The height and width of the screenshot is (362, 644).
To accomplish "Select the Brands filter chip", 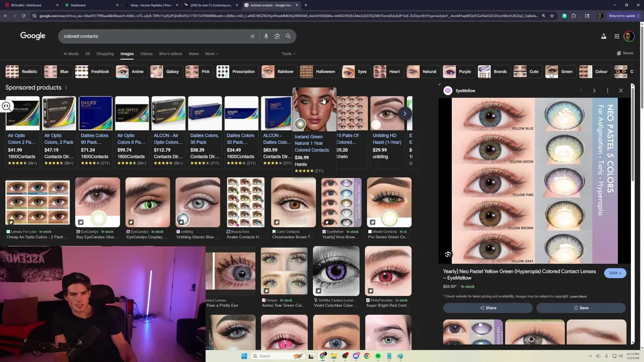I will 493,71.
